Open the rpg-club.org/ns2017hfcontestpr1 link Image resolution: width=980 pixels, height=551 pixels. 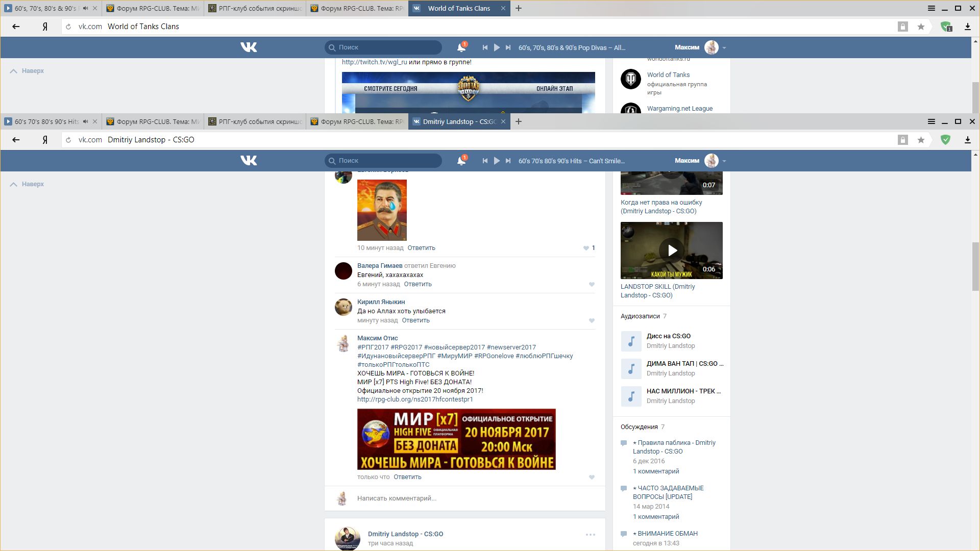pos(415,399)
